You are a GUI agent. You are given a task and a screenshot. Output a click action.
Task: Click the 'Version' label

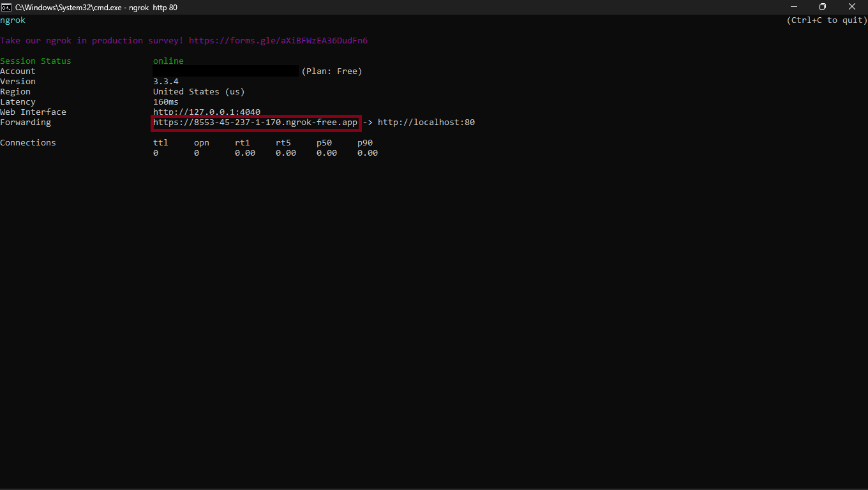click(x=18, y=82)
